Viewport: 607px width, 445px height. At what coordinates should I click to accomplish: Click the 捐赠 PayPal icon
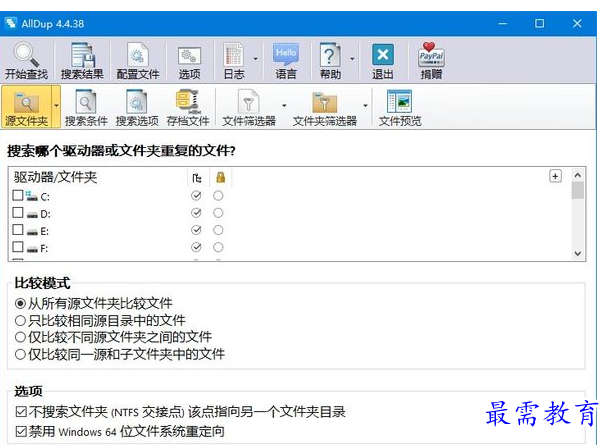tap(431, 55)
